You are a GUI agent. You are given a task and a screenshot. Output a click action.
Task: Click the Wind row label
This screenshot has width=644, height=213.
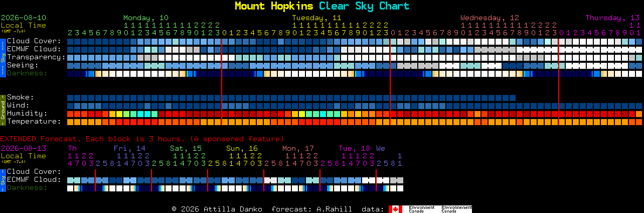(18, 105)
